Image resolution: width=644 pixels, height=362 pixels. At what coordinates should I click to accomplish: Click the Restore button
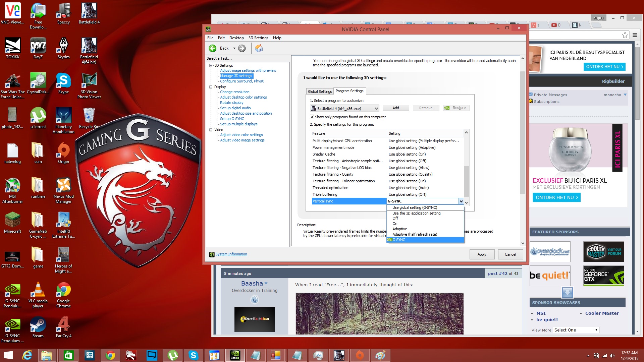coord(456,108)
